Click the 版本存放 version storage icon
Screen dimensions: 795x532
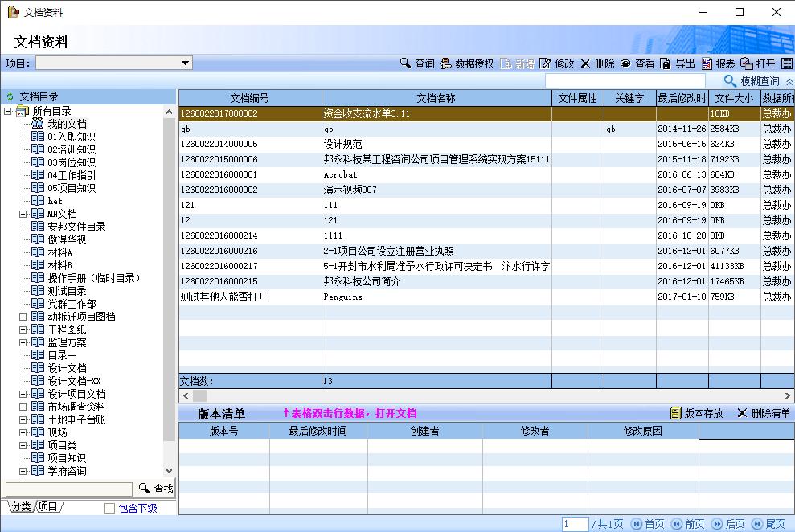coord(675,413)
